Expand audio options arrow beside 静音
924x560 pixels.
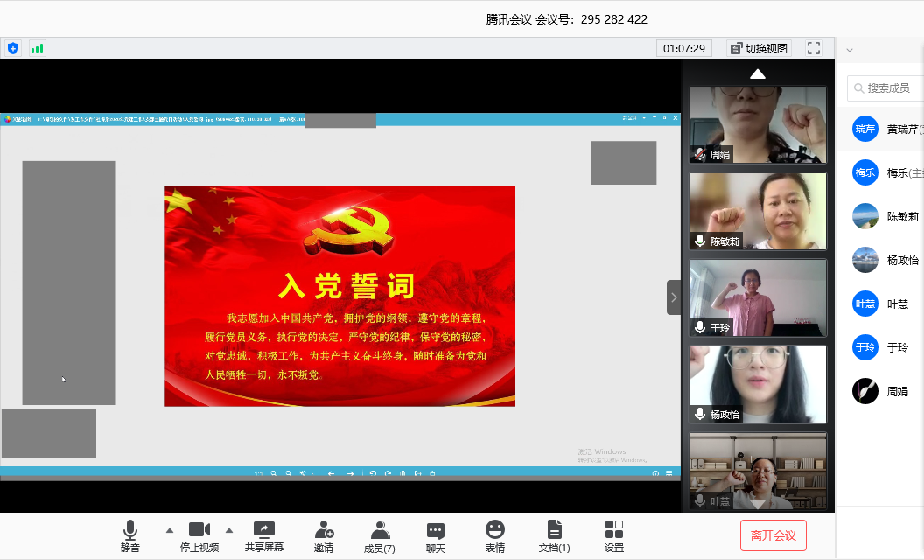click(x=170, y=530)
